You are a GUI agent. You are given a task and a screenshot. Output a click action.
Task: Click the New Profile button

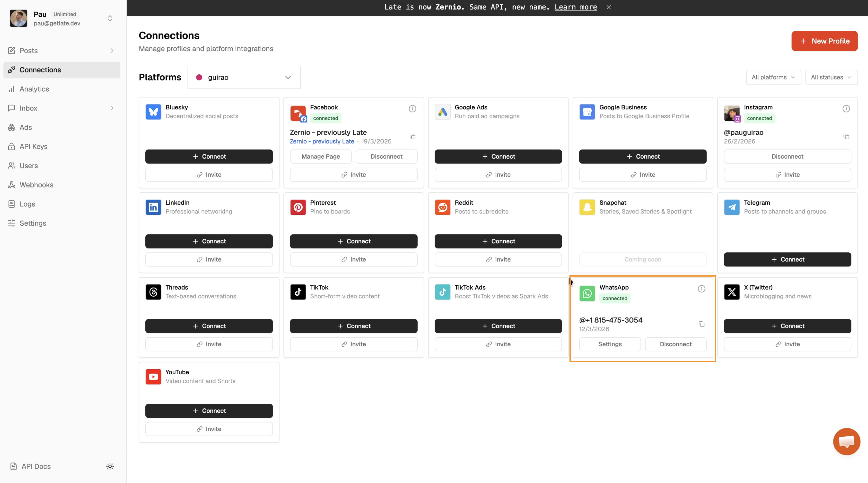[824, 41]
